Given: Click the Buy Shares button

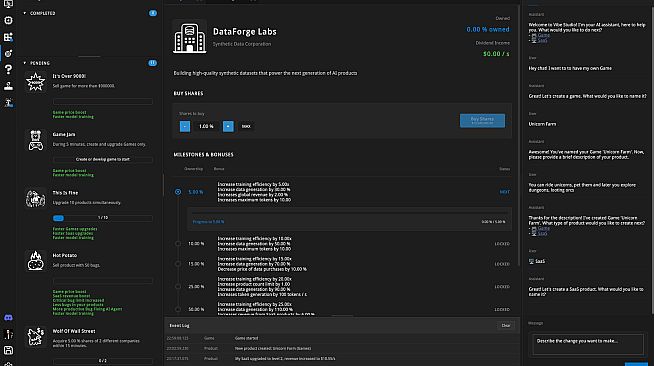Looking at the screenshot, I should pos(482,120).
